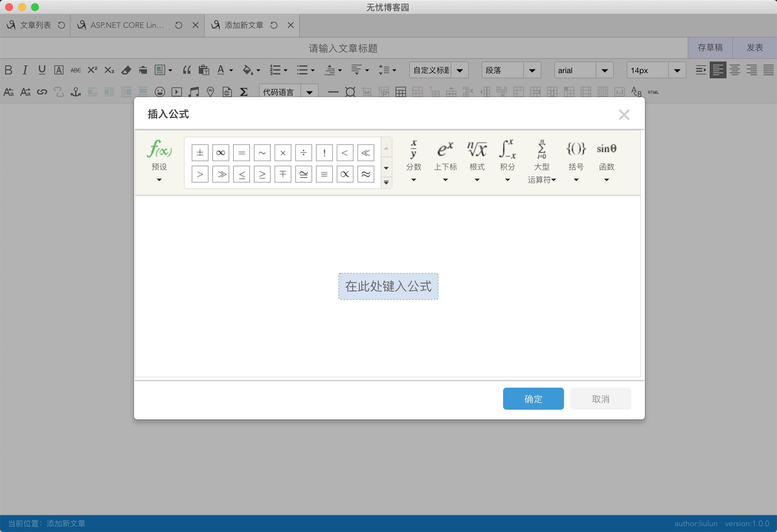Switch to HTML source view
The width and height of the screenshot is (777, 532).
[653, 92]
